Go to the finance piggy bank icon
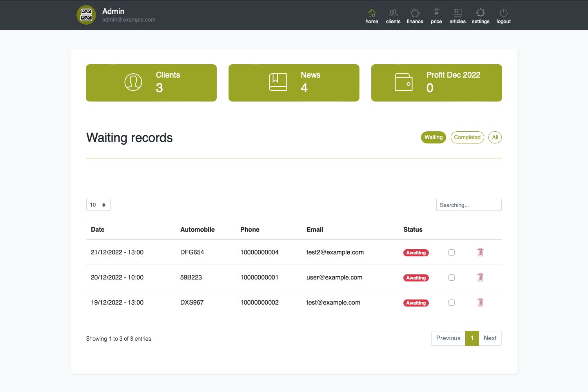588x392 pixels. (415, 13)
